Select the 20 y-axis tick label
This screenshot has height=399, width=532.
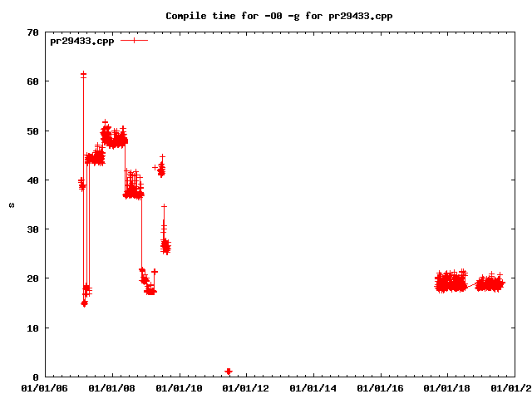[x=33, y=278]
